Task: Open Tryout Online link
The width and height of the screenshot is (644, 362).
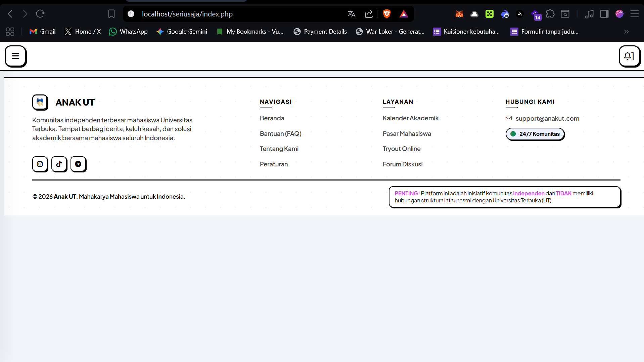Action: [x=402, y=149]
